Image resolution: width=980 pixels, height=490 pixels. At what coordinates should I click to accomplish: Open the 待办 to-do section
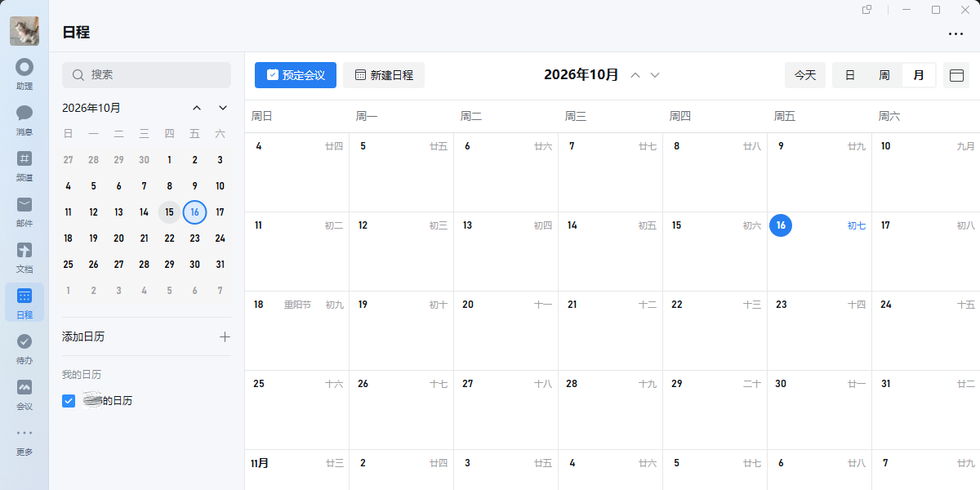point(24,348)
